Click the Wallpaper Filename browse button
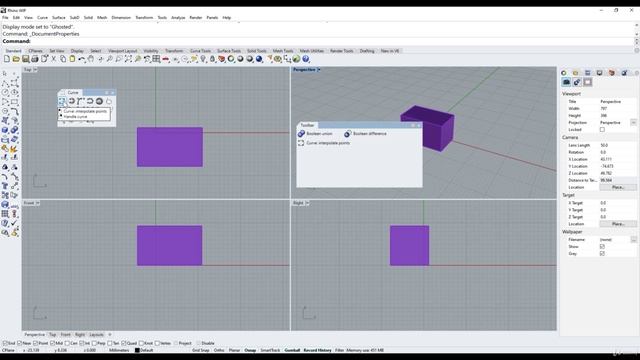 tap(633, 240)
